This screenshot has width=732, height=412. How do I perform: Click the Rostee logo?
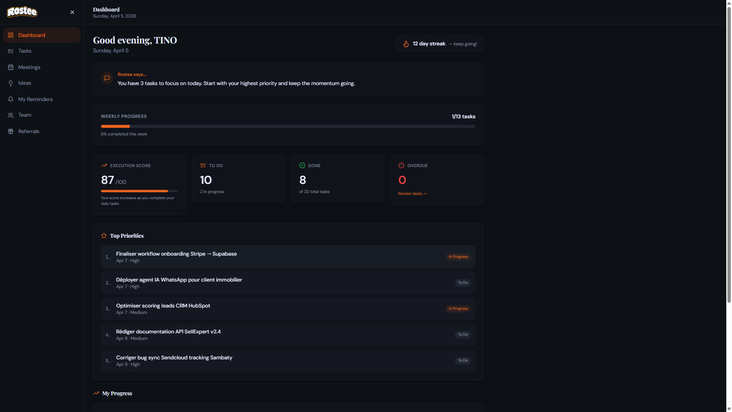(x=22, y=12)
